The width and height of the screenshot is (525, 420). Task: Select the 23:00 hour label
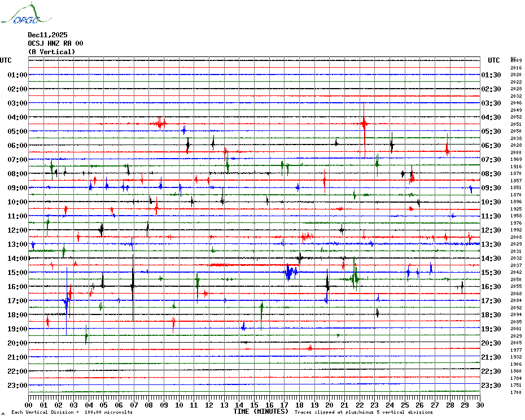pos(17,386)
